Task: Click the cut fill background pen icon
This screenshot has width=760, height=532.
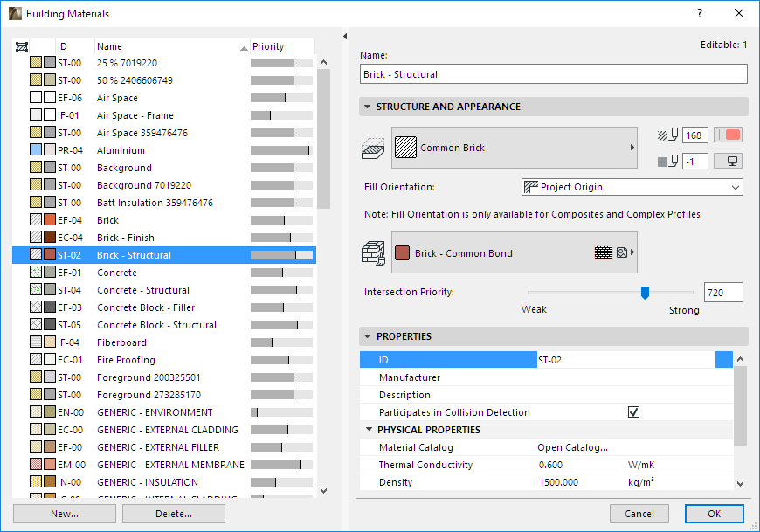Action: pos(668,161)
